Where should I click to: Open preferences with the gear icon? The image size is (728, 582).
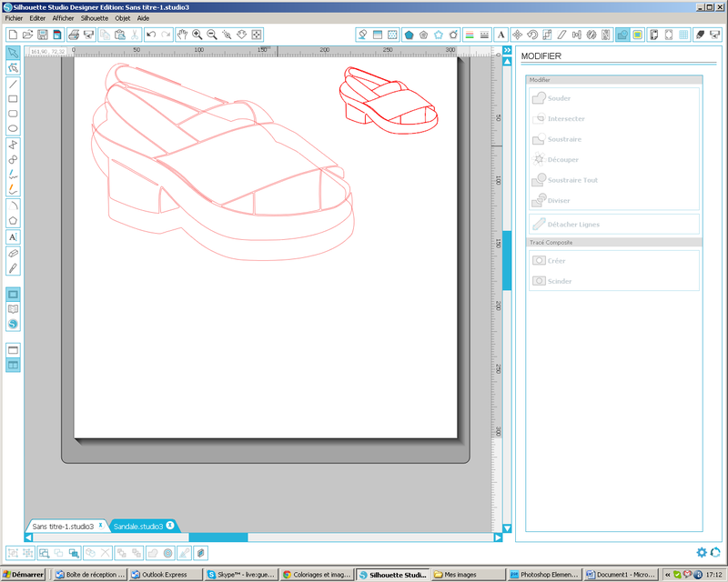pos(702,552)
